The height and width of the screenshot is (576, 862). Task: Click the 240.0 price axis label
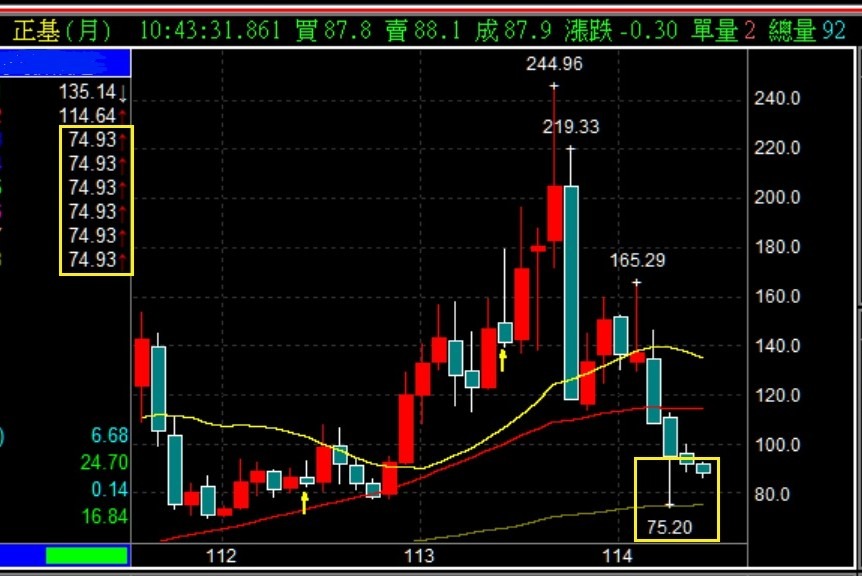point(777,98)
